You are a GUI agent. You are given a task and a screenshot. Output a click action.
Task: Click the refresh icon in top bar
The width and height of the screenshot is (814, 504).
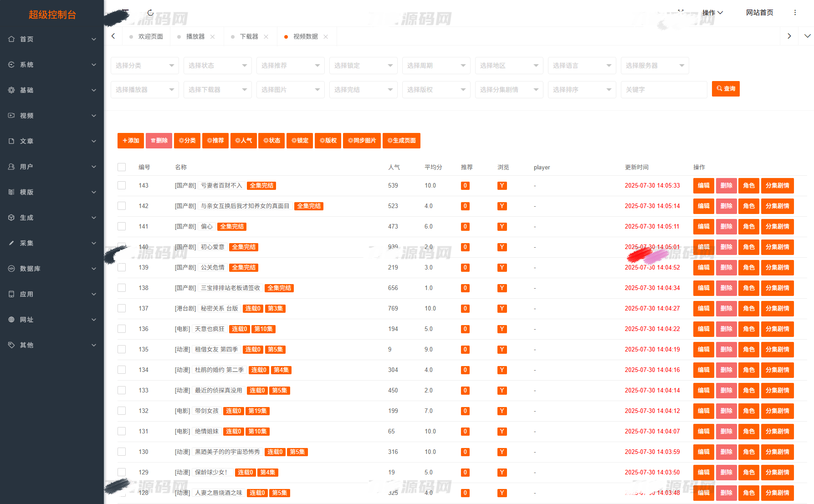point(150,13)
